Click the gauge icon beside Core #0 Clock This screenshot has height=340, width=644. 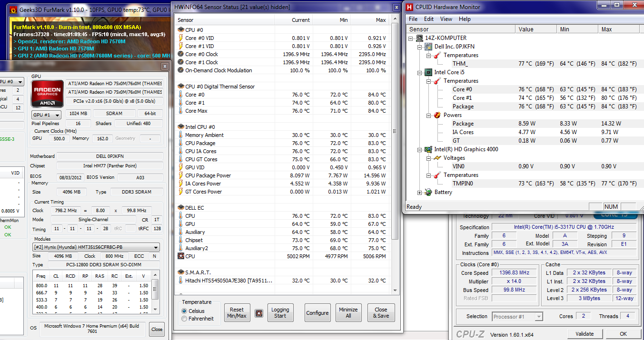tap(180, 54)
